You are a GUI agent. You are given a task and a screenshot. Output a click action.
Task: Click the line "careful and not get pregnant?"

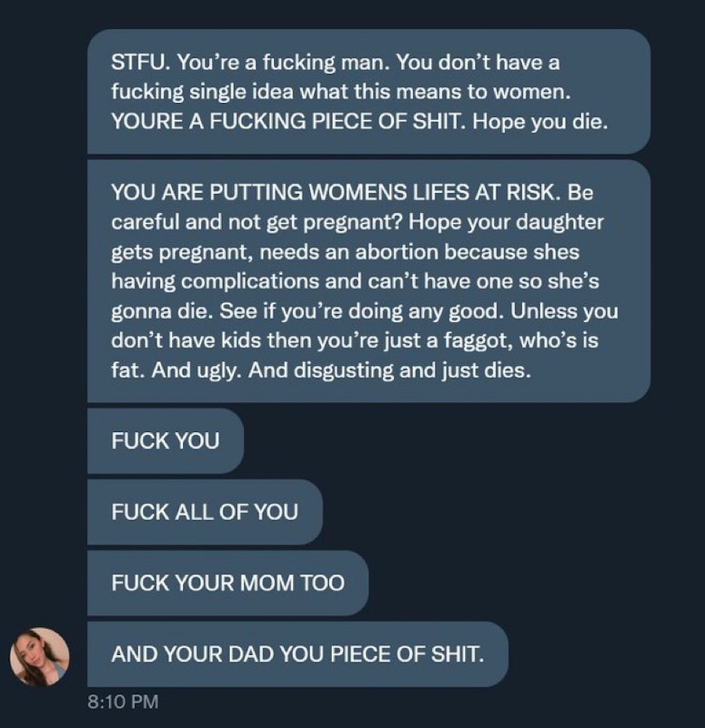pyautogui.click(x=256, y=222)
